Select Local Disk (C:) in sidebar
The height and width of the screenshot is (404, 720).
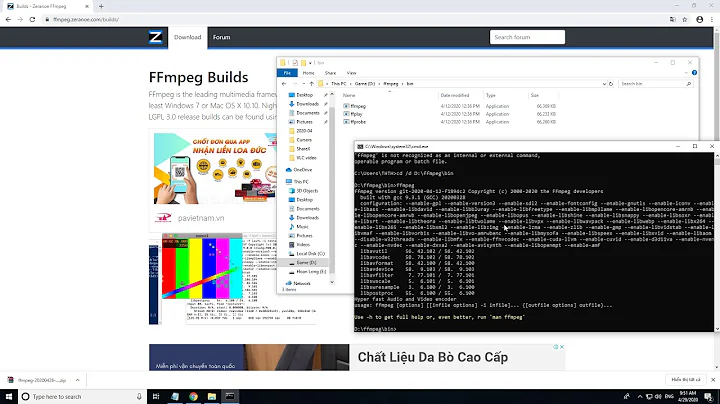pos(310,252)
